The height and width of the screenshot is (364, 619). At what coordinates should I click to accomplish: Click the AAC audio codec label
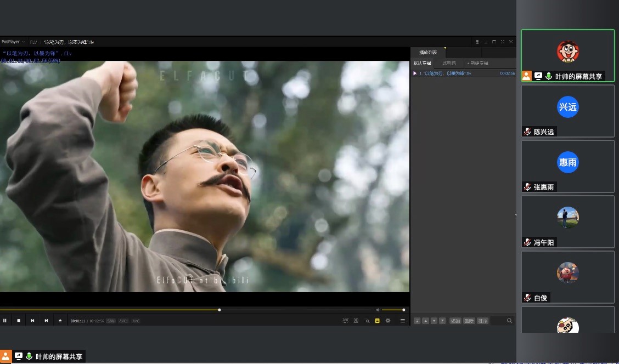(136, 321)
